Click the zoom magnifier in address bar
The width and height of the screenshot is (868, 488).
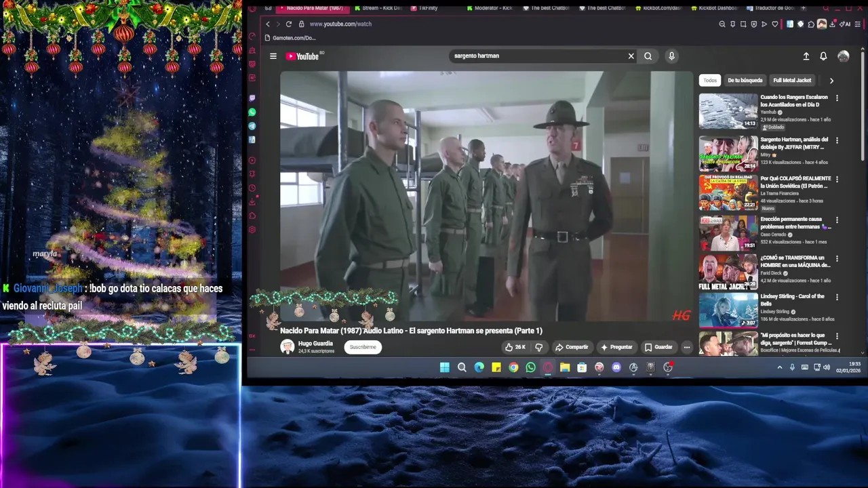722,24
